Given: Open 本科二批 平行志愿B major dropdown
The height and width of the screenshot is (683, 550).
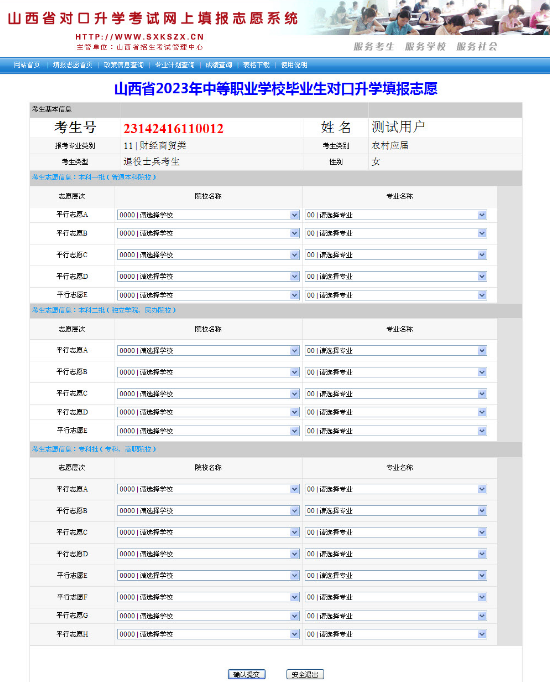Looking at the screenshot, I should coord(395,372).
